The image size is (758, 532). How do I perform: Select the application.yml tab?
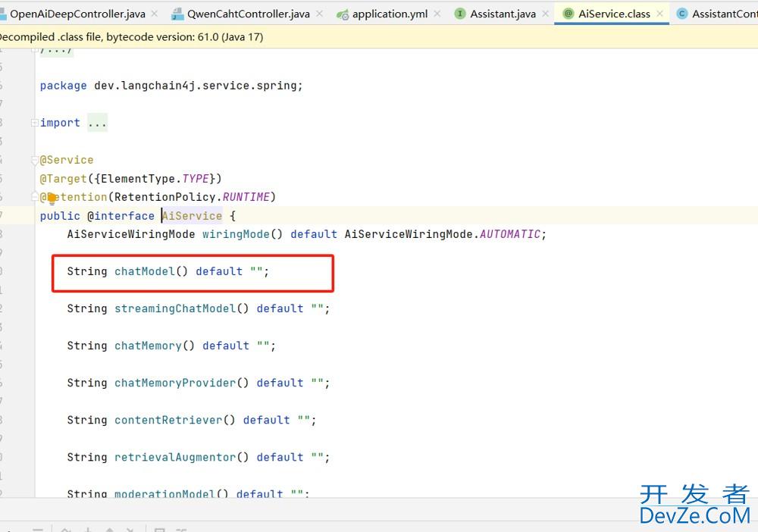pyautogui.click(x=390, y=14)
